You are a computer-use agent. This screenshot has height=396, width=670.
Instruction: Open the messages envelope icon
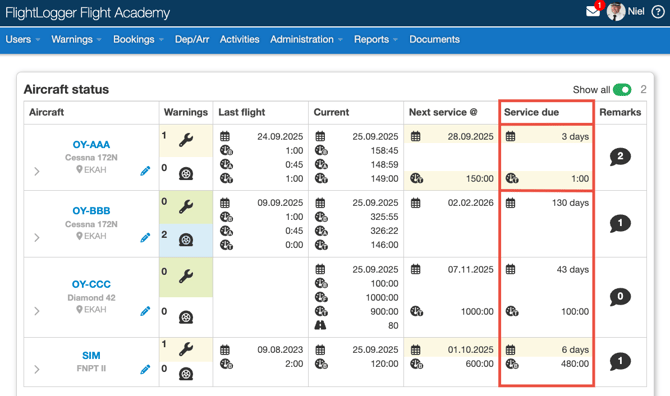coord(593,11)
